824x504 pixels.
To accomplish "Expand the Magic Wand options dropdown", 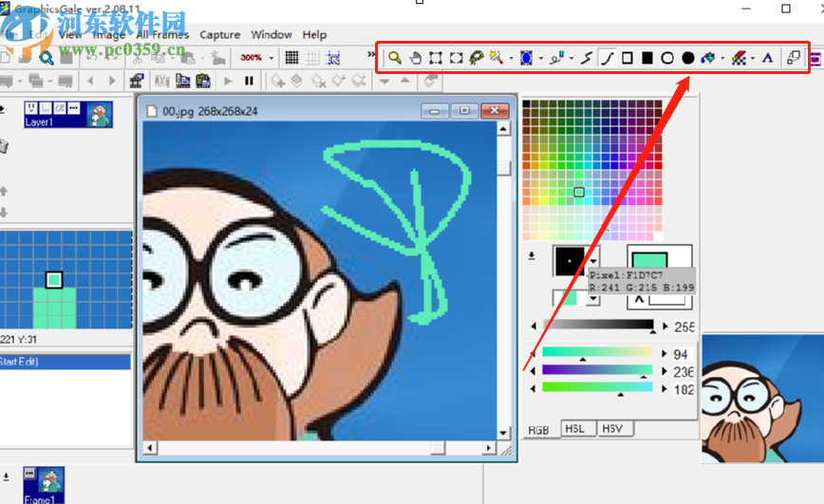I will (511, 58).
